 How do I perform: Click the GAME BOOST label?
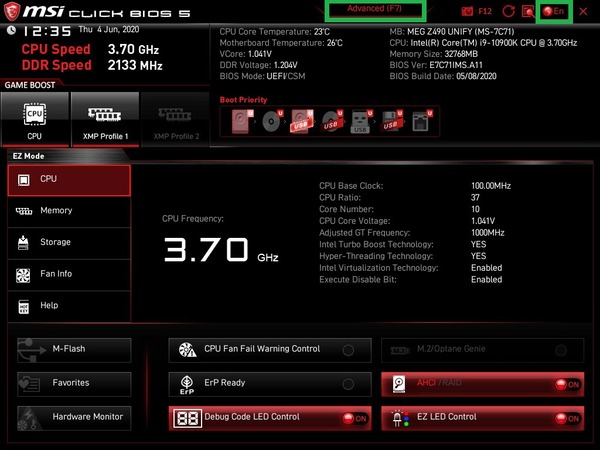(x=30, y=85)
